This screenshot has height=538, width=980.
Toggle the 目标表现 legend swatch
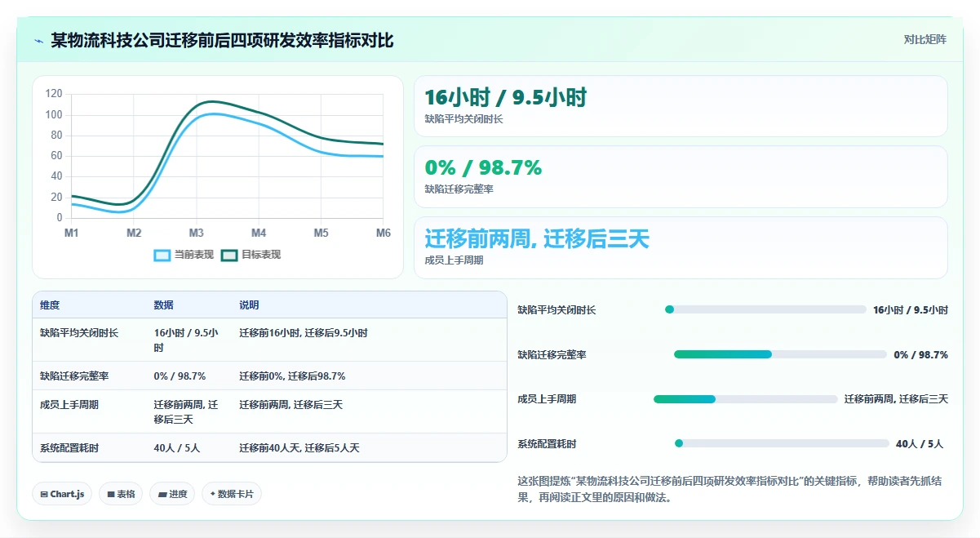click(x=229, y=255)
